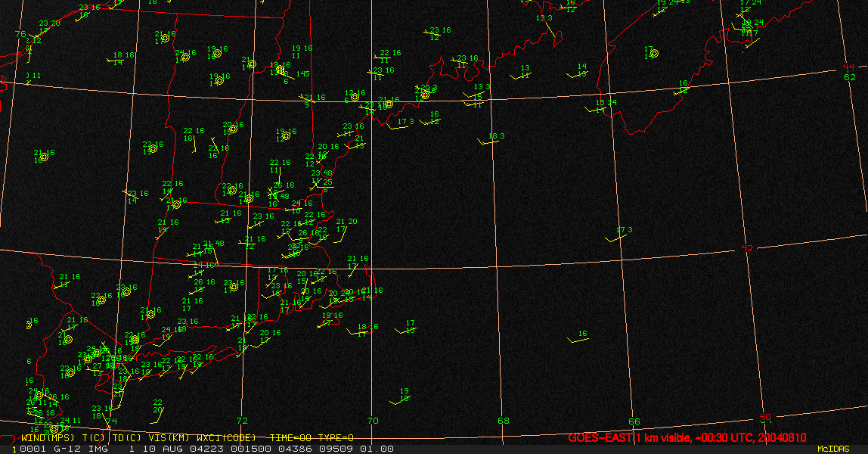Click the red 40 latitude label
Viewport: 868px width, 454px height.
pyautogui.click(x=765, y=417)
